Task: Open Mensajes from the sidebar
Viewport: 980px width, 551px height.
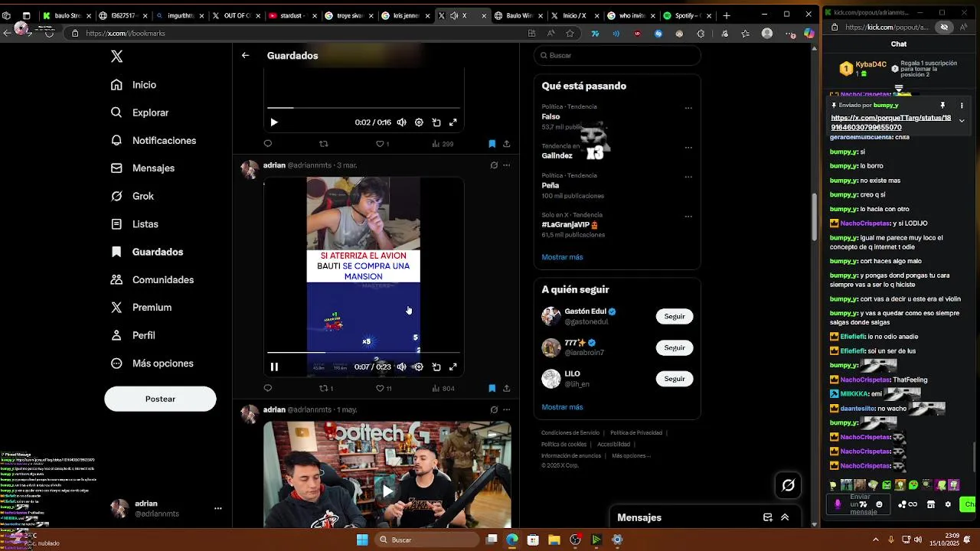Action: pos(142,168)
